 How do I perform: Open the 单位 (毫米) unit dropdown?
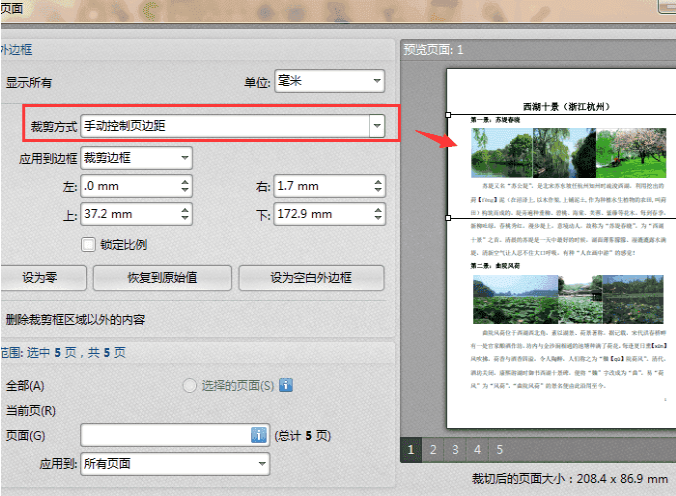tap(329, 81)
